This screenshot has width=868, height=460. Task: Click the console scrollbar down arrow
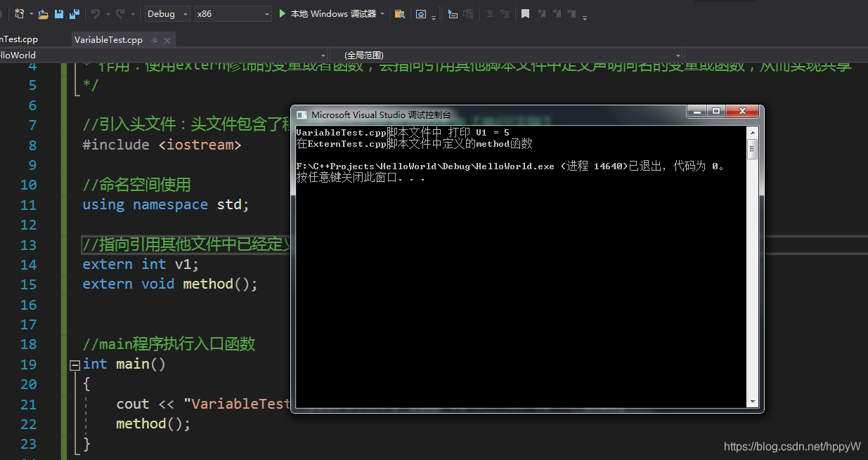coord(752,402)
